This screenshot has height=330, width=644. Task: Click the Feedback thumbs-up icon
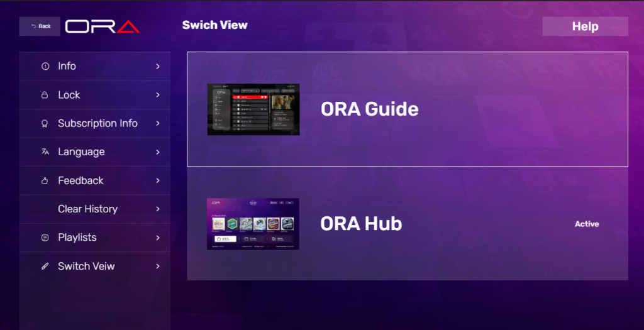pos(45,180)
